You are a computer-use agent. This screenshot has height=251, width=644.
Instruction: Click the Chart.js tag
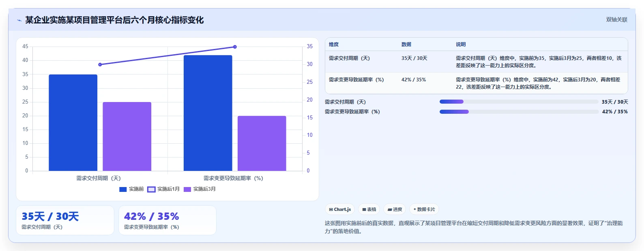click(340, 209)
